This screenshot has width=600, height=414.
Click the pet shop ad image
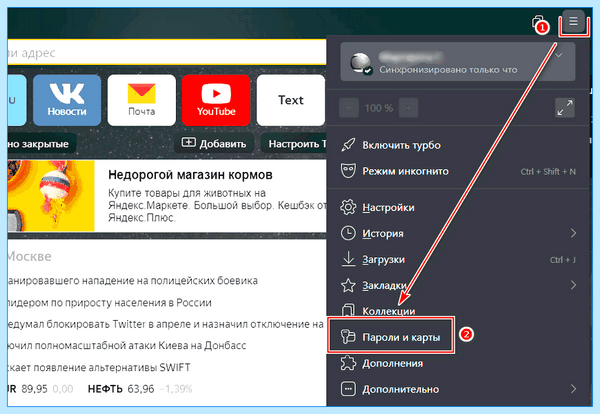pos(51,196)
